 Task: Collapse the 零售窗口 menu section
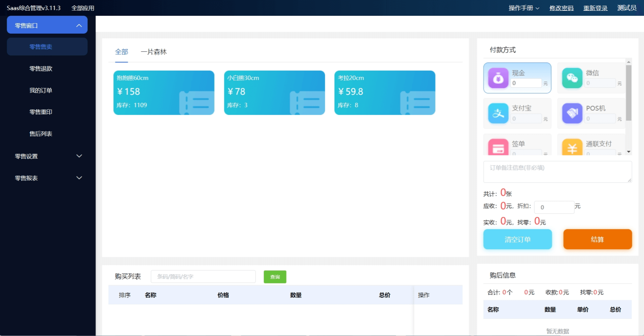tap(47, 25)
